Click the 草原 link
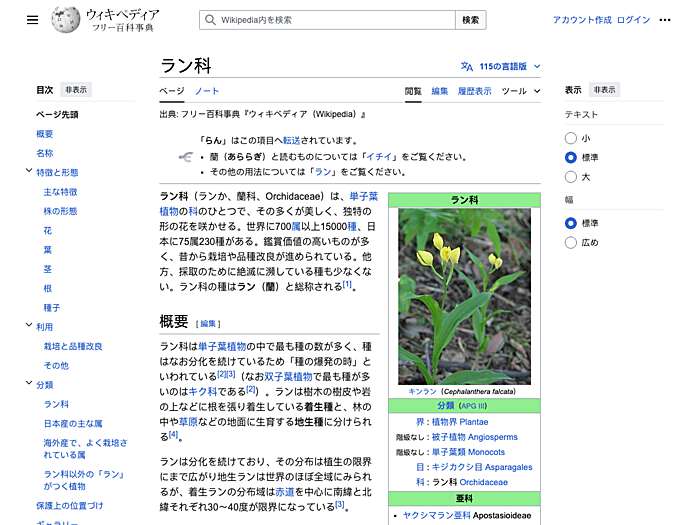 click(x=188, y=421)
